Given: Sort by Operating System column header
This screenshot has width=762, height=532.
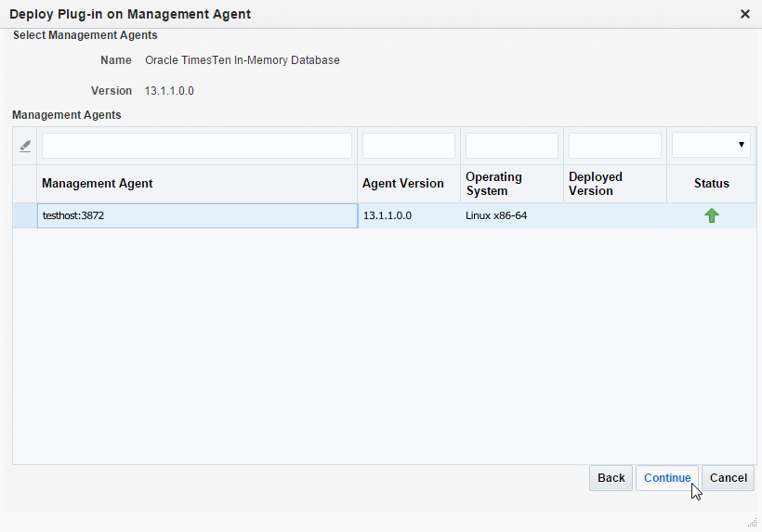Looking at the screenshot, I should coord(512,184).
